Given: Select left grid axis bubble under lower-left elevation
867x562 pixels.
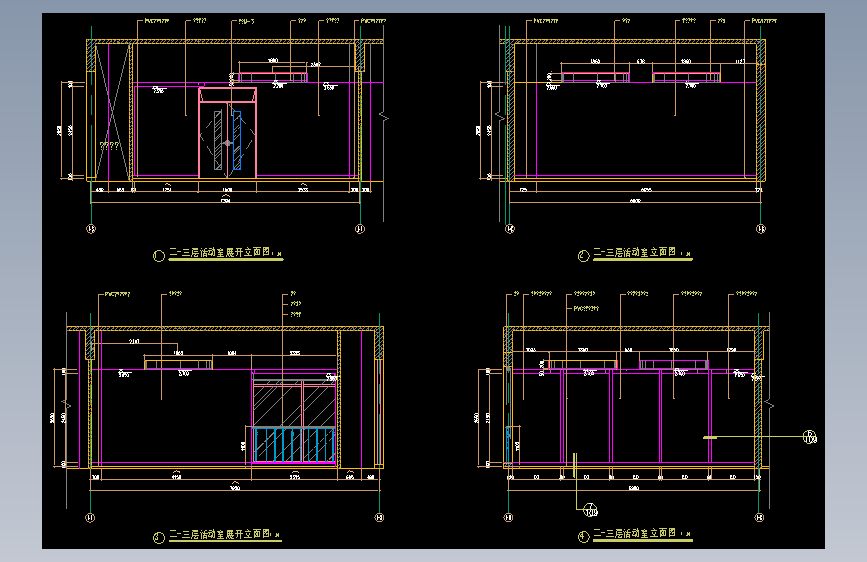Looking at the screenshot, I should point(90,518).
